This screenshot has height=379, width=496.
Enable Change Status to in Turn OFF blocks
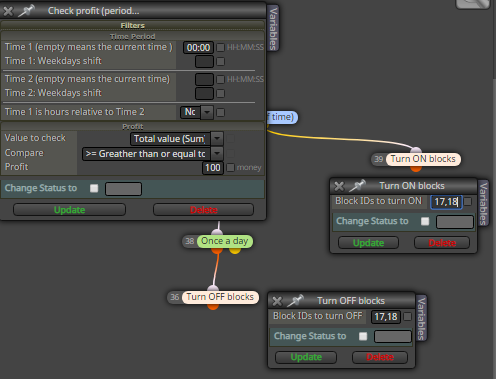(x=363, y=336)
